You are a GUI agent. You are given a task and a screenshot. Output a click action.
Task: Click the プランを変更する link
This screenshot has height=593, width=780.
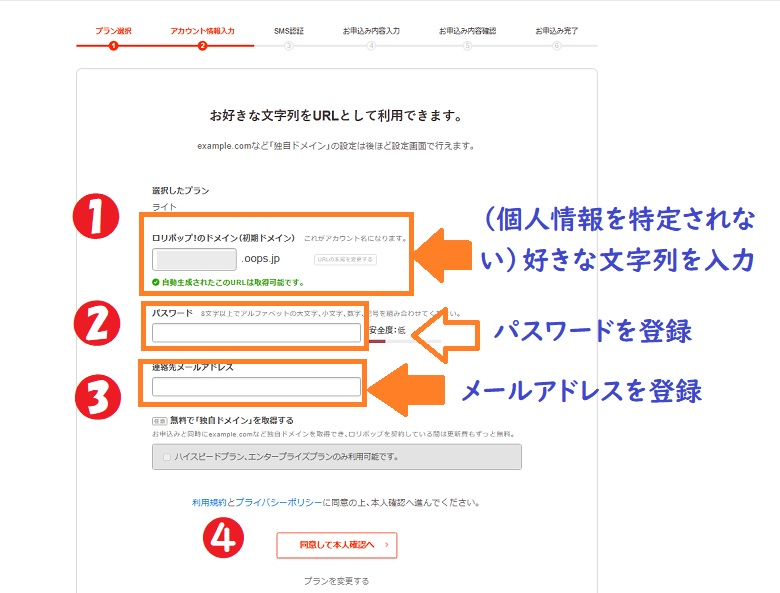coord(337,581)
